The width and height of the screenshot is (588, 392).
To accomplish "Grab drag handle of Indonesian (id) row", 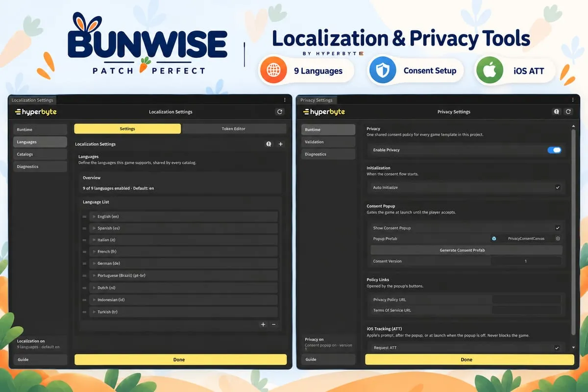I will 84,300.
